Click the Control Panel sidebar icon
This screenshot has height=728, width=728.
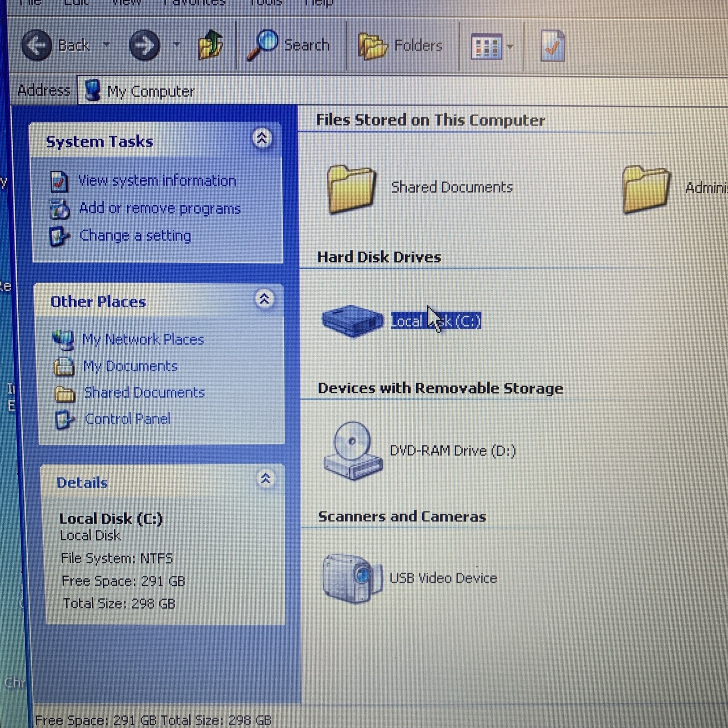(65, 420)
